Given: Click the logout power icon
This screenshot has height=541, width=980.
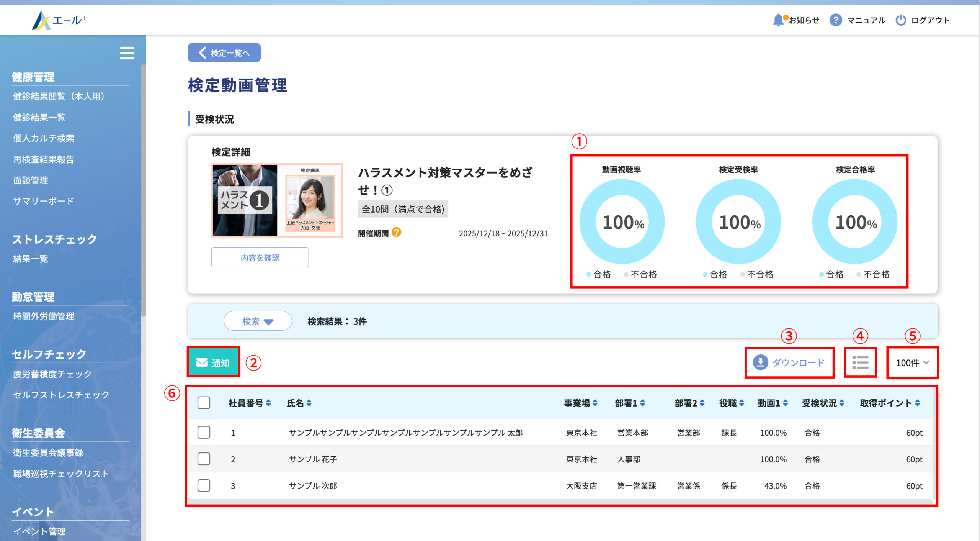Looking at the screenshot, I should 900,20.
